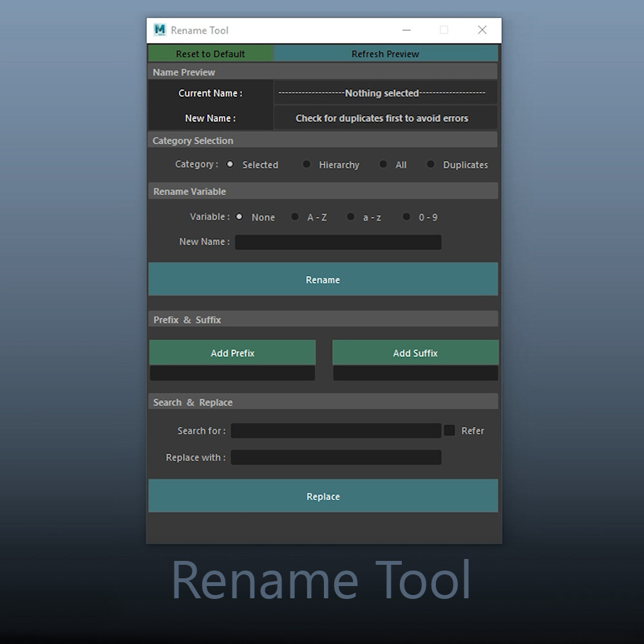
Task: Click "Add Prefix"
Action: point(232,353)
